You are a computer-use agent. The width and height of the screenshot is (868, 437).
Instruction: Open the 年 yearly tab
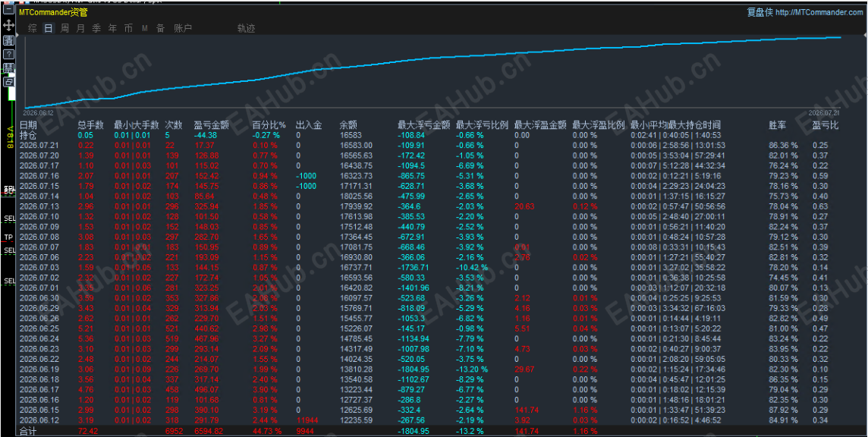113,28
